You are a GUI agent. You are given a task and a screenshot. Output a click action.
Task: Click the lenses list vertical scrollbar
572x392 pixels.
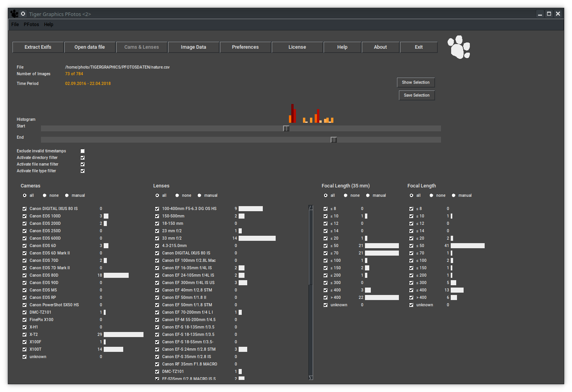pyautogui.click(x=311, y=292)
